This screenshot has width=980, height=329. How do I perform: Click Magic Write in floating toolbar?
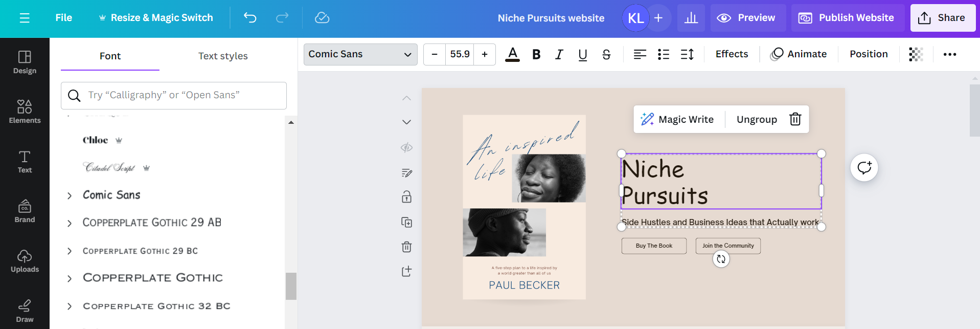click(x=677, y=119)
